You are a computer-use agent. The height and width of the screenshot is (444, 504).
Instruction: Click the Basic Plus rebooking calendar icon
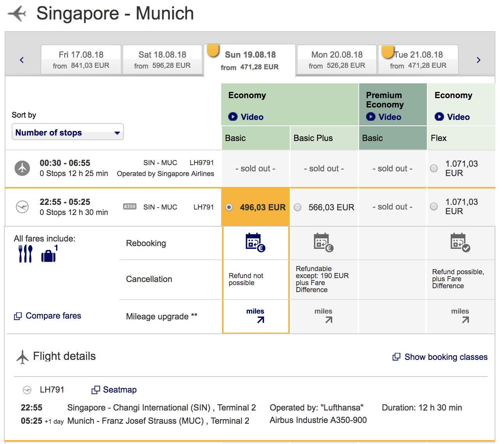click(324, 242)
